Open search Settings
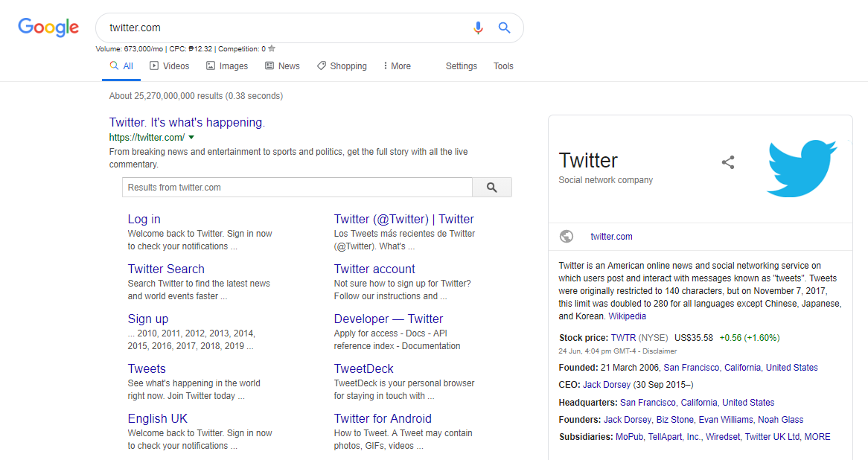 (461, 66)
